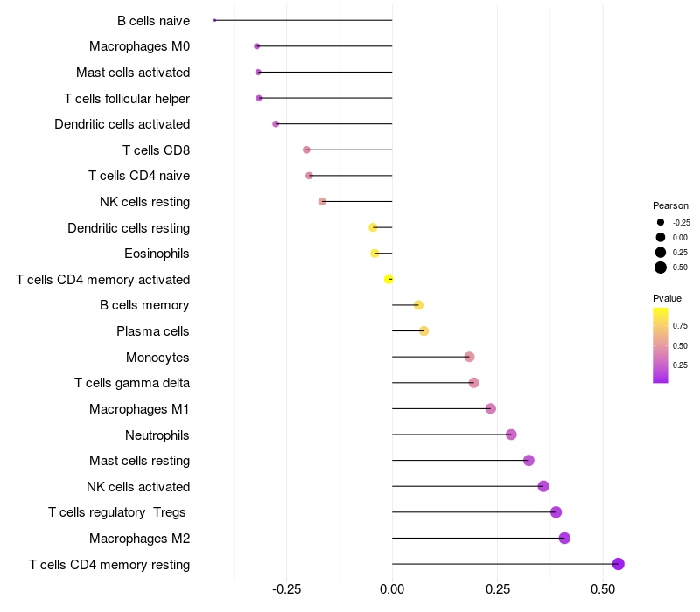Click the NK cells activated data point
Viewport: 700px width, 612px height.
coord(543,486)
